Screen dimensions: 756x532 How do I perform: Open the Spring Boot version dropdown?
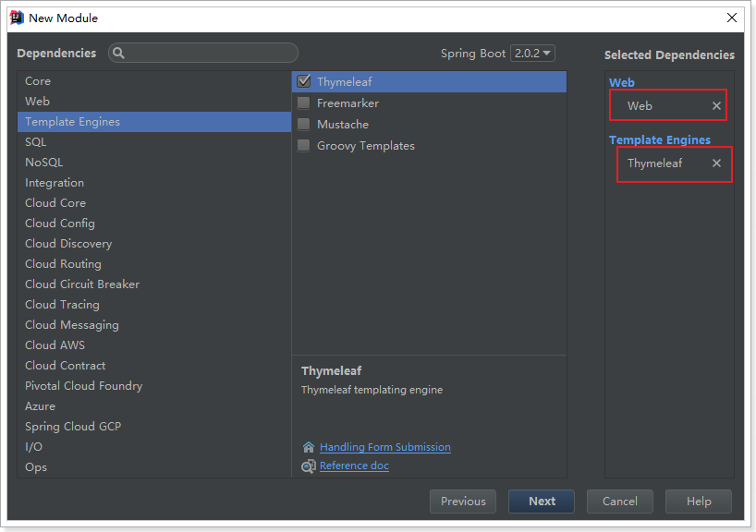[x=534, y=54]
